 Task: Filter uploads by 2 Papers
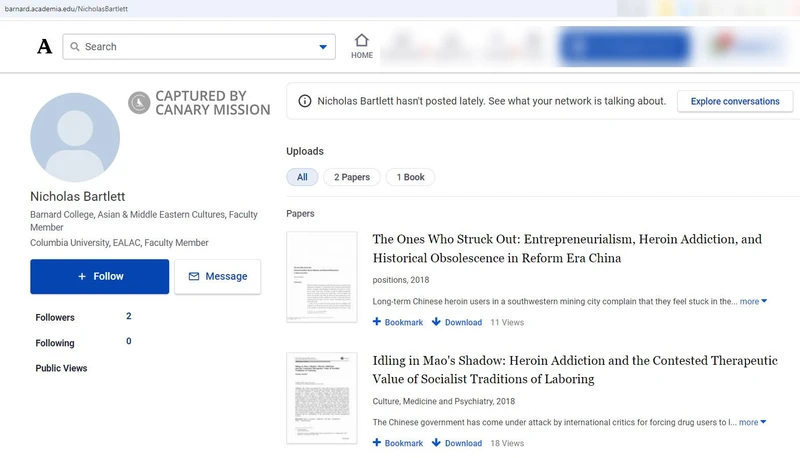352,177
